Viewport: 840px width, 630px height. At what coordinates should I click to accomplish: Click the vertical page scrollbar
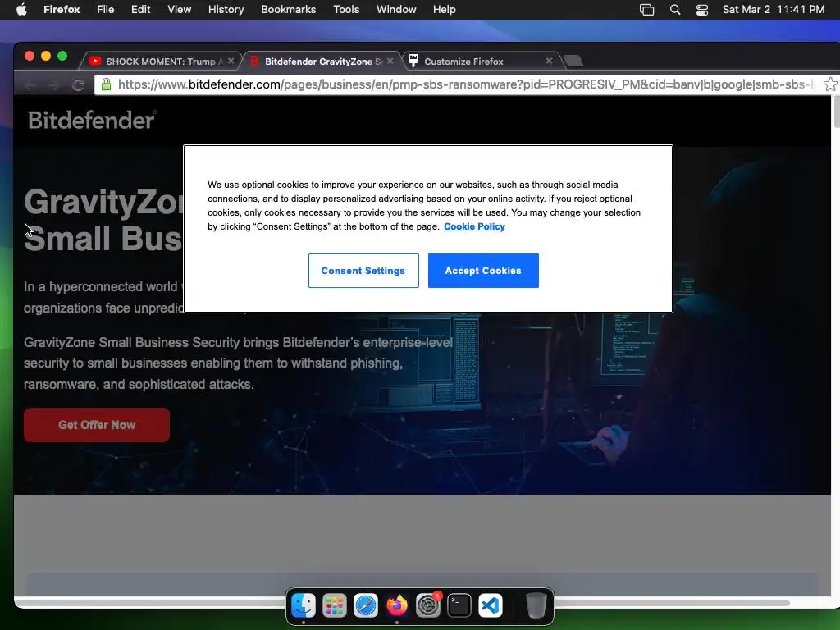point(836,112)
